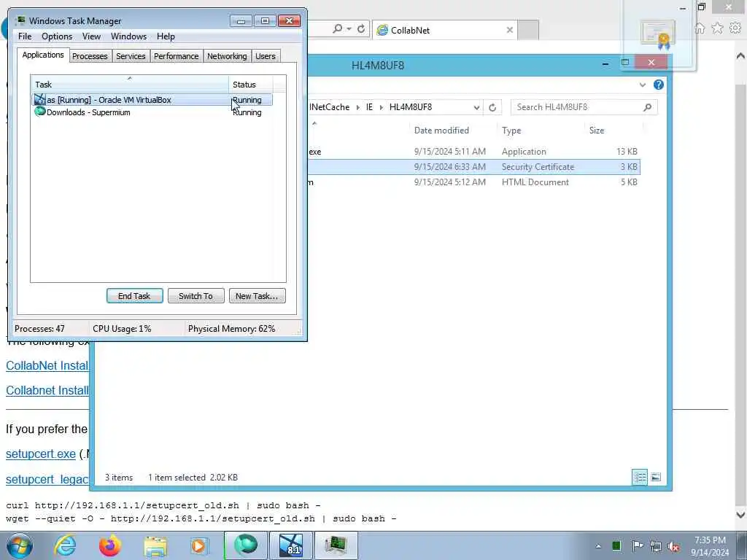Open Action Center flag icon
The width and height of the screenshot is (747, 560).
pos(637,545)
